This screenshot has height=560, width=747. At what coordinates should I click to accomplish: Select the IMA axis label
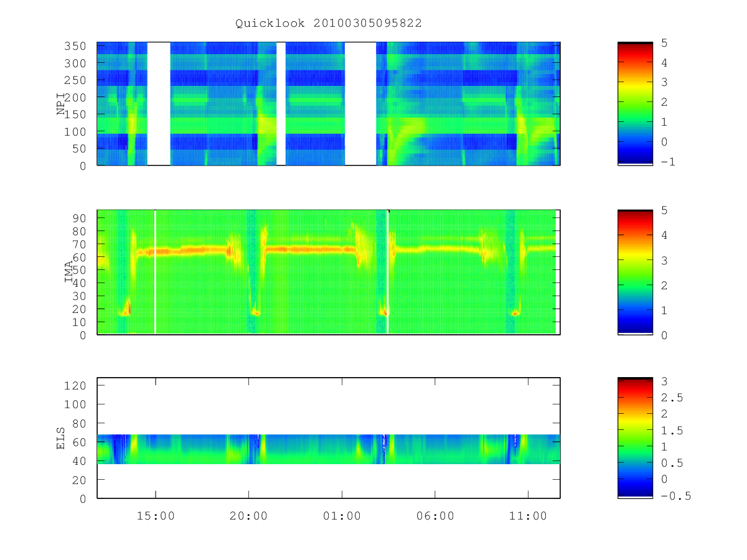click(69, 273)
